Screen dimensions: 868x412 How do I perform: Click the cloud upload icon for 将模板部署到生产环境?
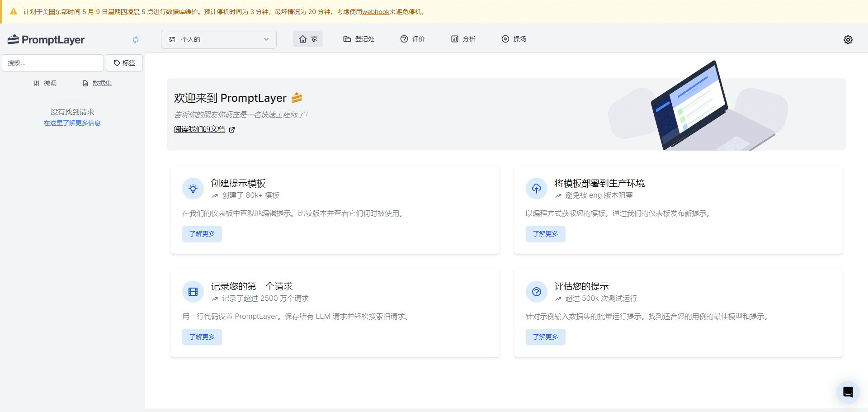[x=536, y=189]
